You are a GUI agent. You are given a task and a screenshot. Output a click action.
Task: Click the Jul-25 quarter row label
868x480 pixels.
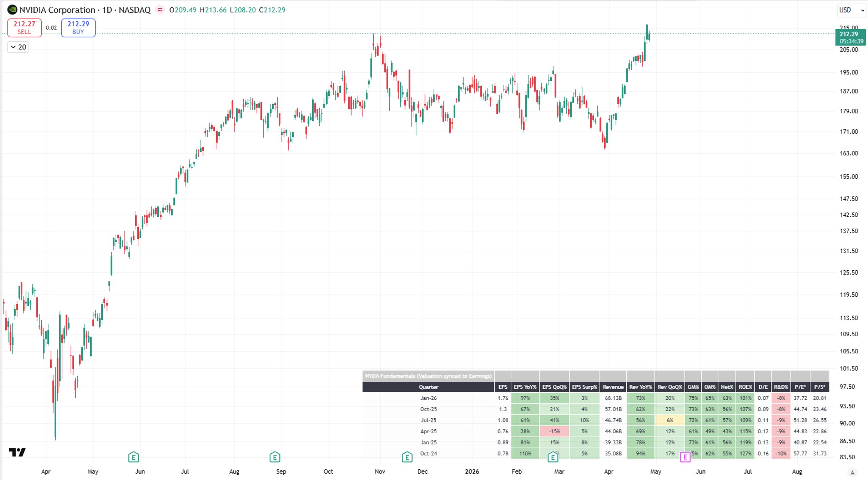[428, 420]
